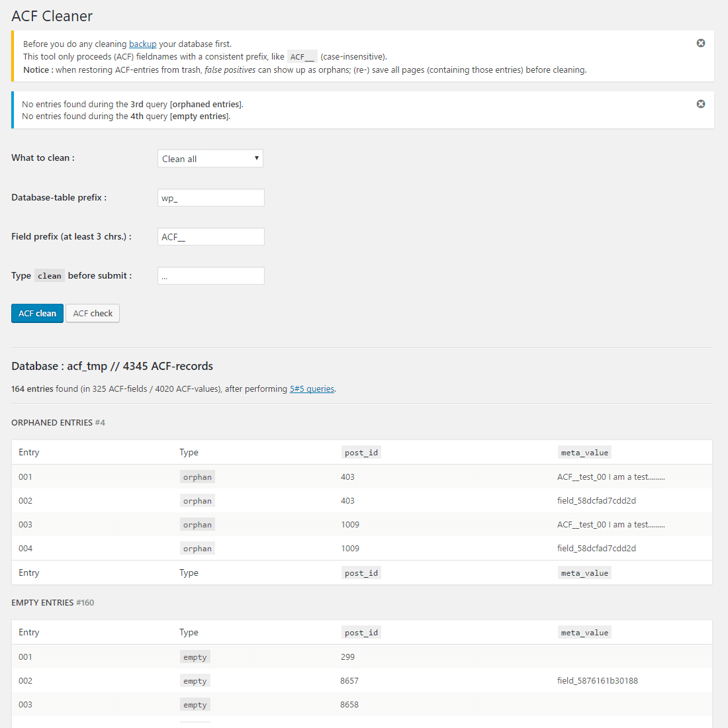Click the EMPTY ENTRIES #160 heading
728x728 pixels.
pos(52,603)
